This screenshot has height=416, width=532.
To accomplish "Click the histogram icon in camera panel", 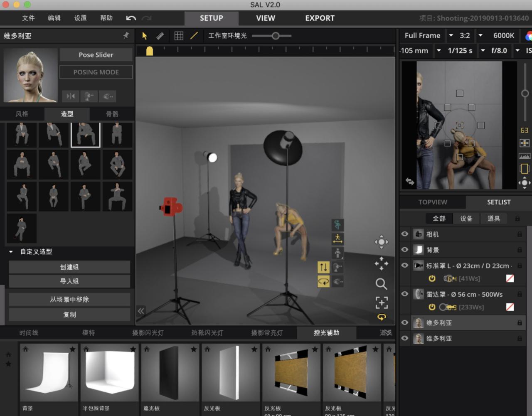I will click(525, 156).
